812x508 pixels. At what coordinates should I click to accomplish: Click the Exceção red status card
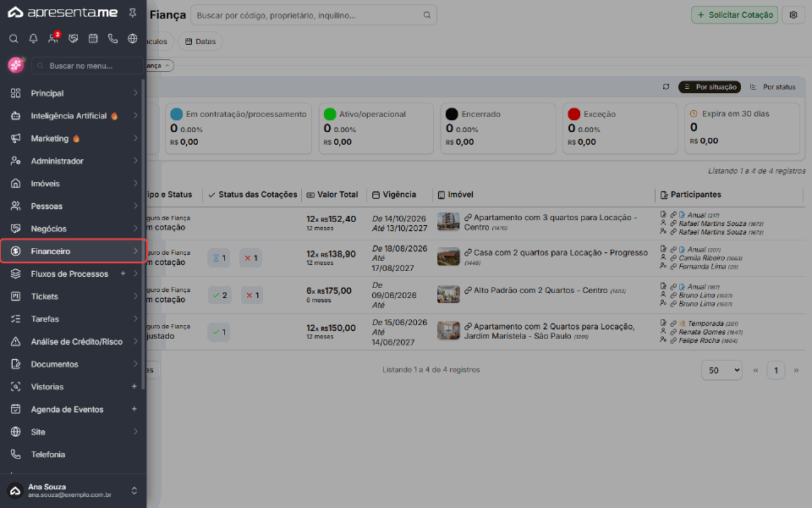click(x=620, y=128)
